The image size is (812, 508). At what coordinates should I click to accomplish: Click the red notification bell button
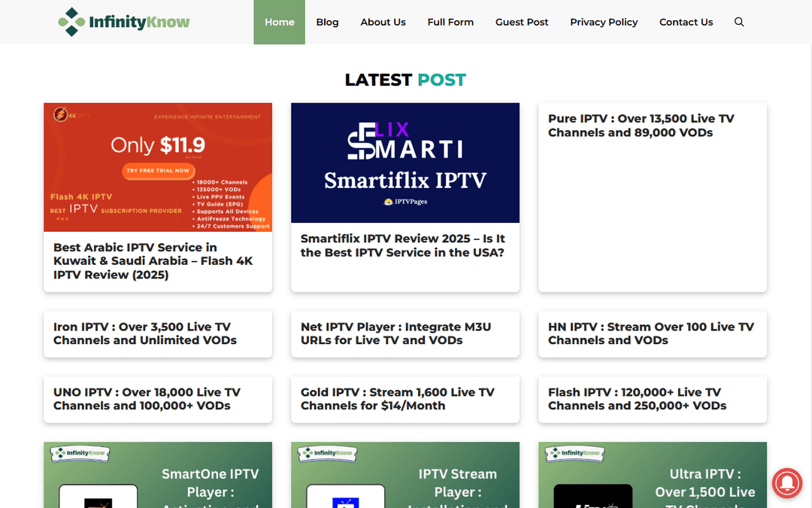pos(786,482)
